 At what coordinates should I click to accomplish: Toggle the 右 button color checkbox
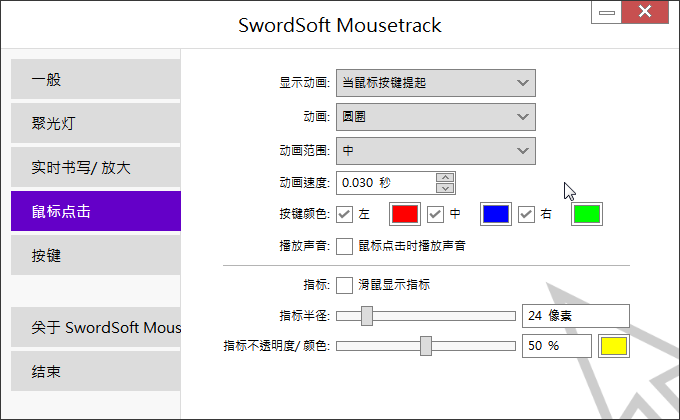(526, 214)
